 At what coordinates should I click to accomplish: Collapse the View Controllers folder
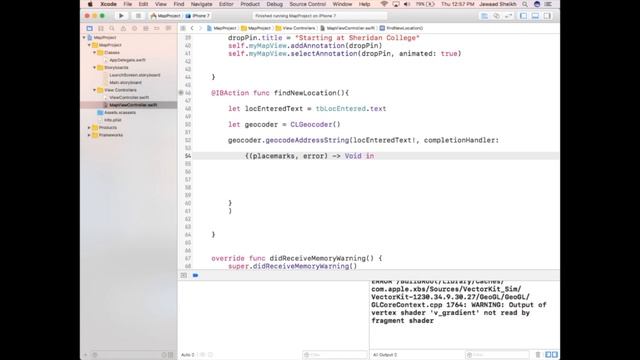pyautogui.click(x=95, y=90)
